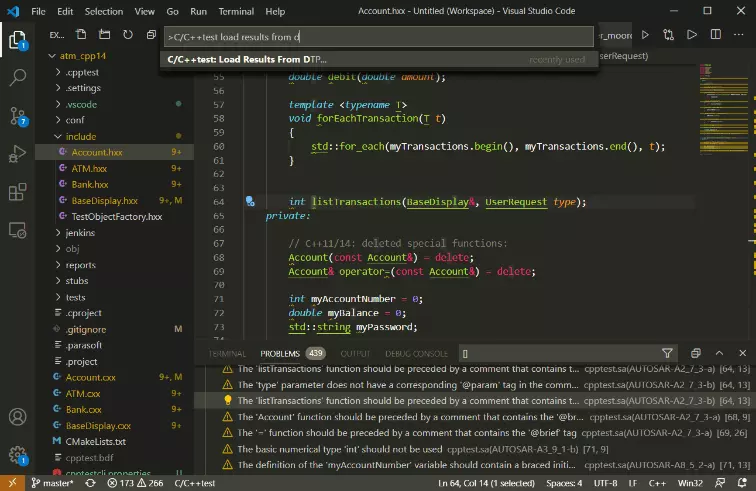Click in the command palette input field

coord(378,37)
